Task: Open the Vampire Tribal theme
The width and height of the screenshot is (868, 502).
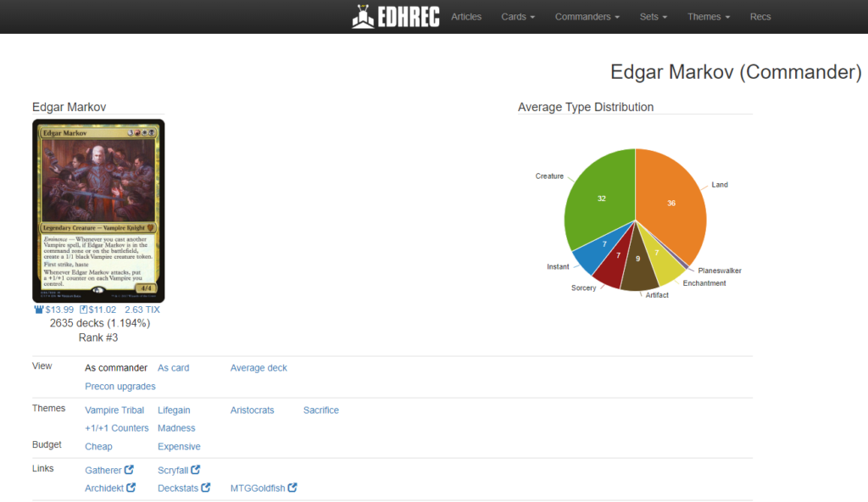Action: (x=114, y=410)
